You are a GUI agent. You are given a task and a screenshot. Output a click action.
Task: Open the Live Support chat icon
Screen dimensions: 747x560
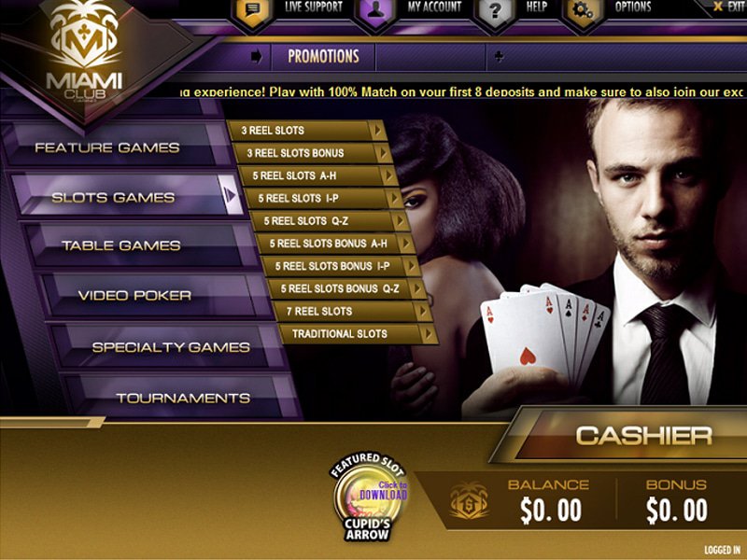tap(252, 10)
